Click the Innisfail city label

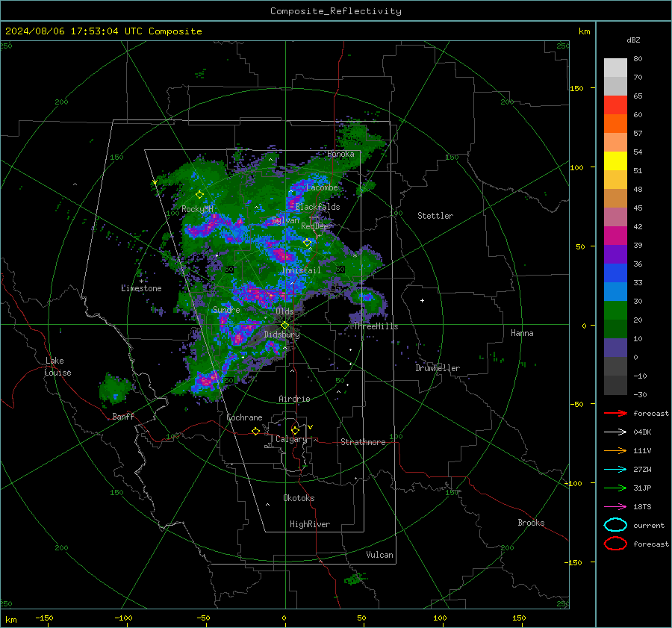301,270
